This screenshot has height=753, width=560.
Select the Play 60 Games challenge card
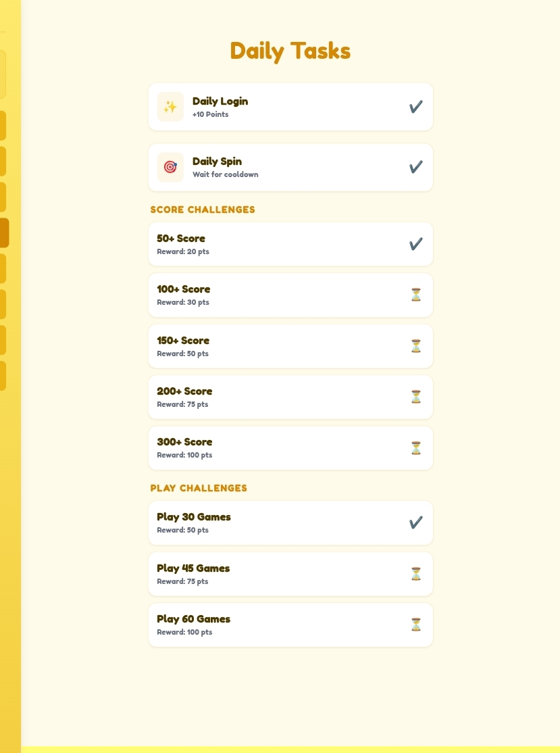[x=290, y=625]
